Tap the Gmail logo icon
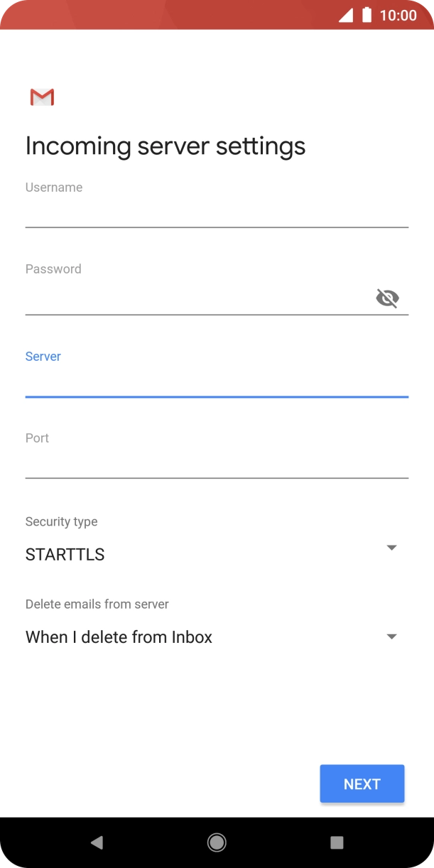The height and width of the screenshot is (868, 434). [x=42, y=97]
